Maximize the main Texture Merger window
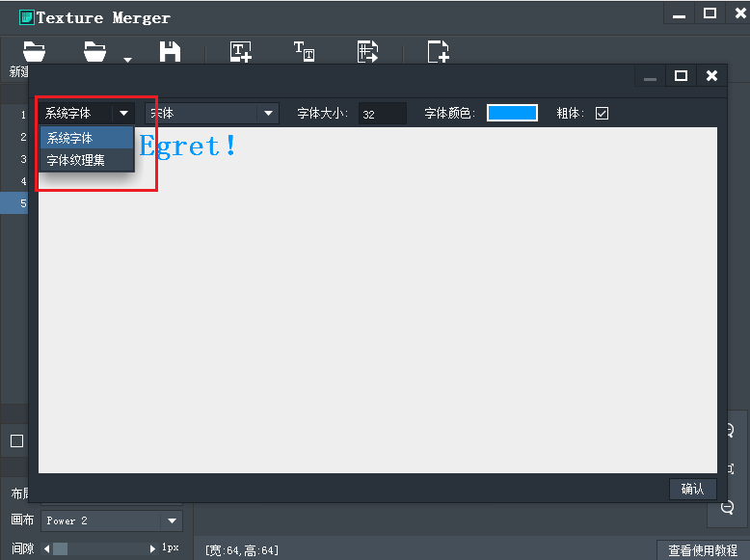750x560 pixels. (710, 13)
